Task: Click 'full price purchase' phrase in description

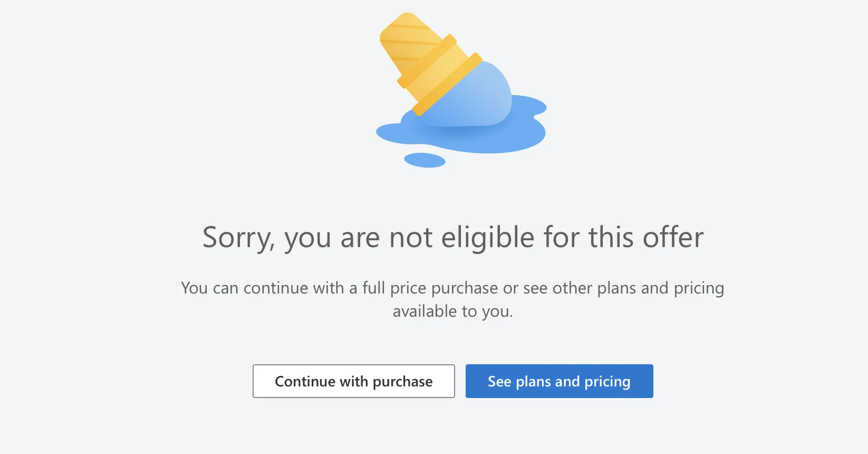Action: 430,288
